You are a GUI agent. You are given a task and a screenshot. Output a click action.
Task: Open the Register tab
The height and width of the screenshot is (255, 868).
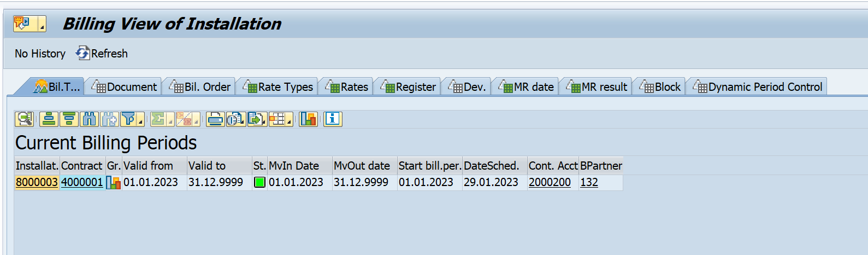click(x=409, y=86)
